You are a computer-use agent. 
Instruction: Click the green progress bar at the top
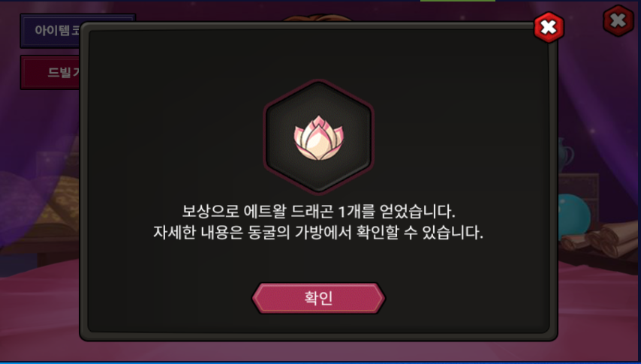(458, 1)
